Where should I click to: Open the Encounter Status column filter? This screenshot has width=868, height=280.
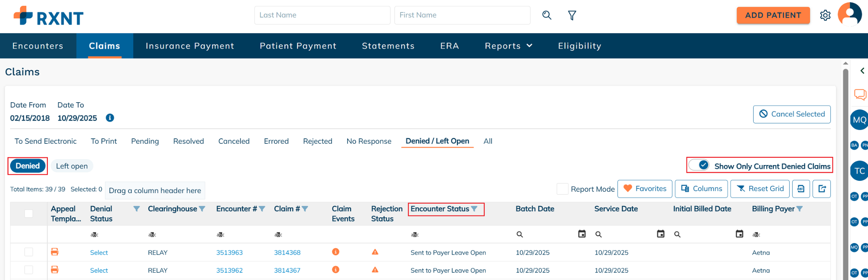point(474,209)
